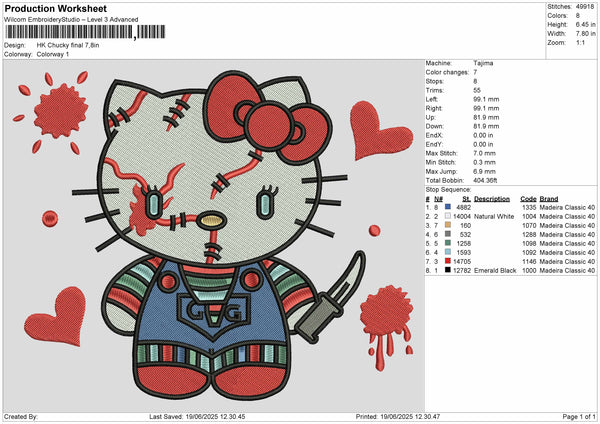Select the Emerald Black description
Image resolution: width=600 pixels, height=424 pixels.
[495, 270]
